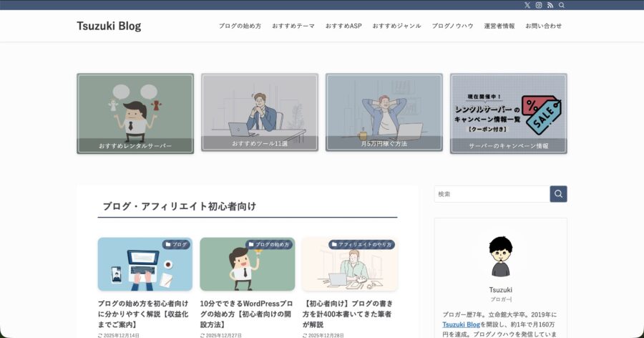Open the おすすめASP menu item
The height and width of the screenshot is (338, 644).
coord(343,26)
